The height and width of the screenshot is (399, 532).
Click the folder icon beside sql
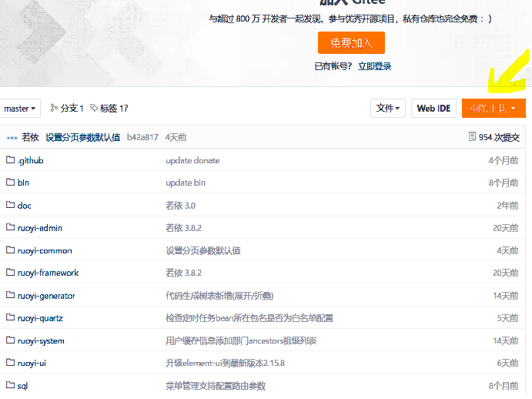coord(11,385)
